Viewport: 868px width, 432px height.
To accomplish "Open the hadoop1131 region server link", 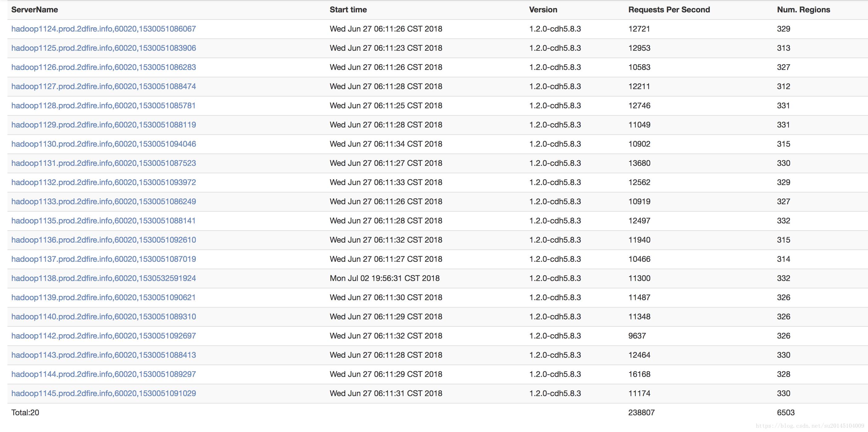I will point(103,163).
